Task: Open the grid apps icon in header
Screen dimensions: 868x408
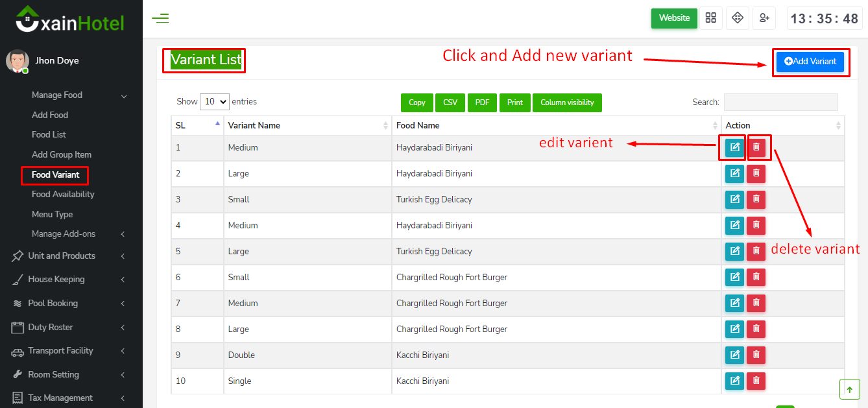Action: [x=711, y=18]
